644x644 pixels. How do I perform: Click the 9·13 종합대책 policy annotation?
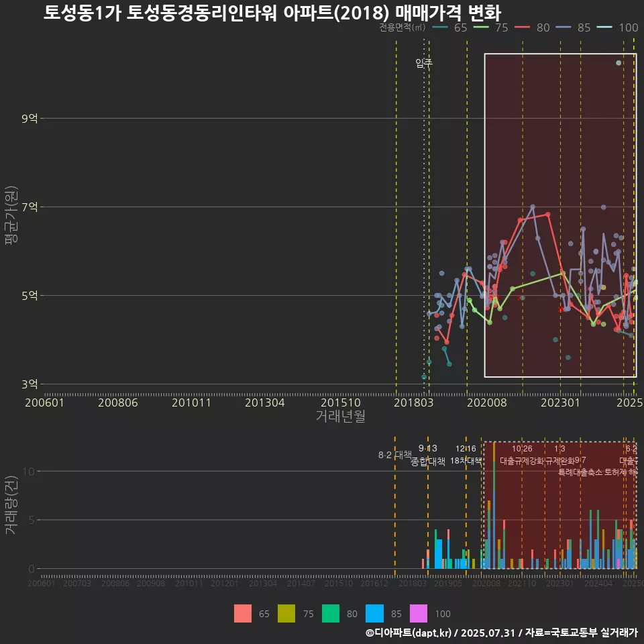[x=428, y=455]
